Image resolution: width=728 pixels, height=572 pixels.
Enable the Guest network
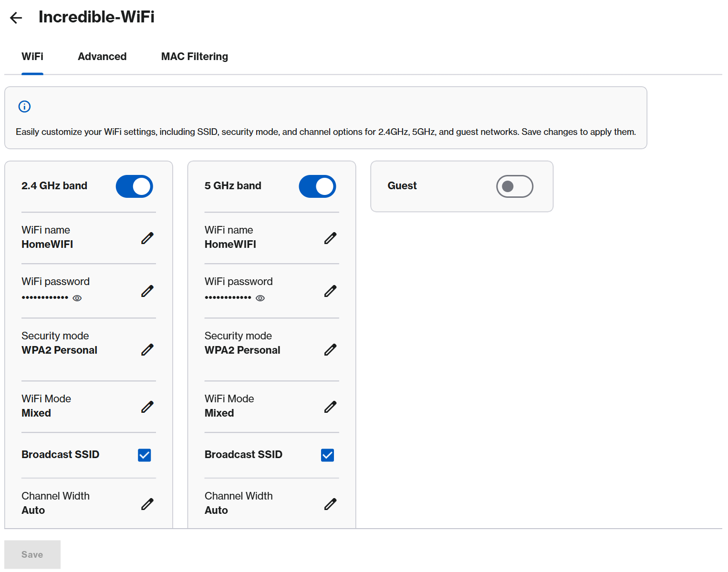[515, 186]
